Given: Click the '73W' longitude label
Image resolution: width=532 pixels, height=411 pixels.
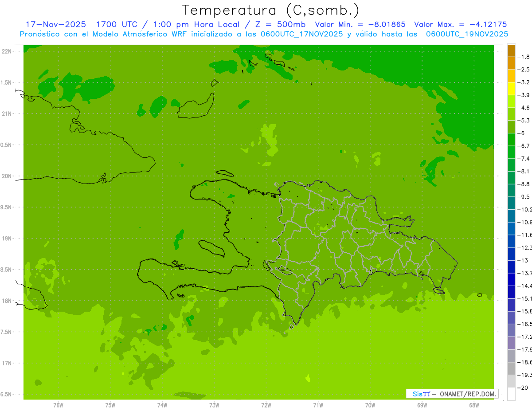Looking at the screenshot, I should [x=214, y=405].
